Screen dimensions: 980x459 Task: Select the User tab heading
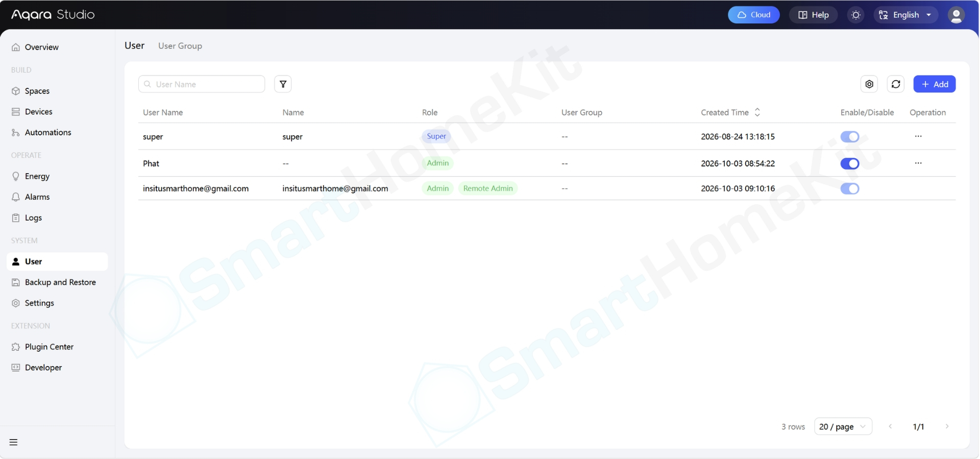click(x=135, y=46)
